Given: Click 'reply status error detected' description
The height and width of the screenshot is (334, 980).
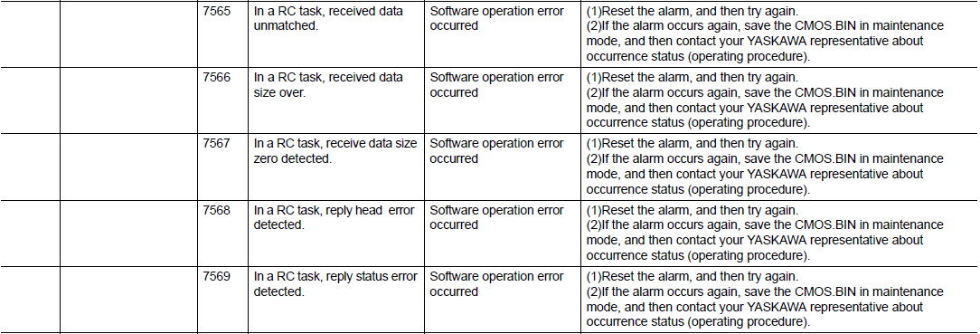Looking at the screenshot, I should tap(335, 284).
